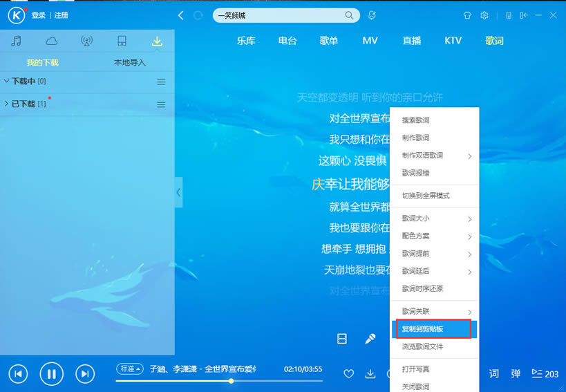The width and height of the screenshot is (566, 392).
Task: Toggle desktop lyrics with 词 icon
Action: 494,373
